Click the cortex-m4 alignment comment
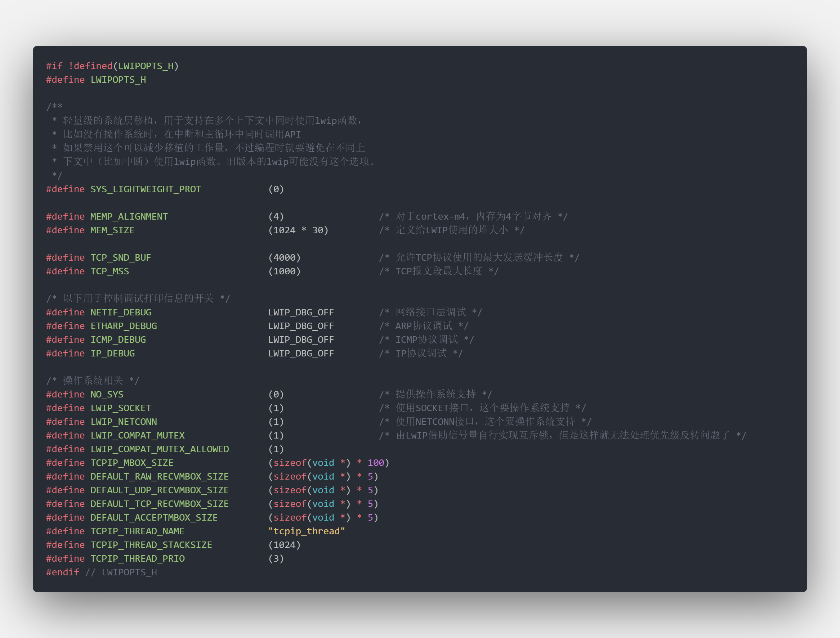840x638 pixels. [x=473, y=216]
